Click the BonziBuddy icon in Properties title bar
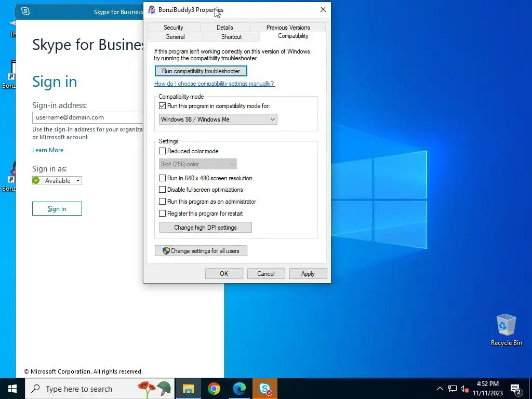 pos(152,9)
